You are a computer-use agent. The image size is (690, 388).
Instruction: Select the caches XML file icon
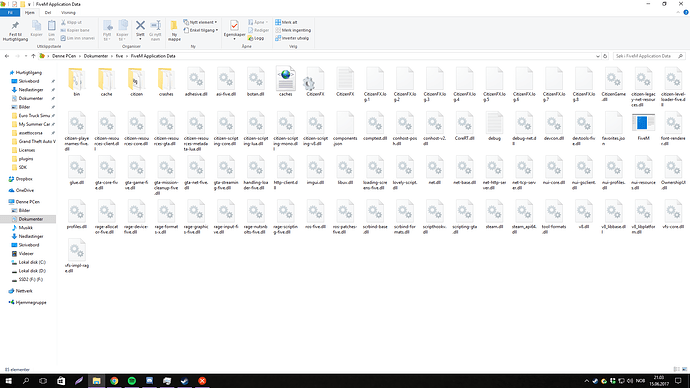point(286,78)
